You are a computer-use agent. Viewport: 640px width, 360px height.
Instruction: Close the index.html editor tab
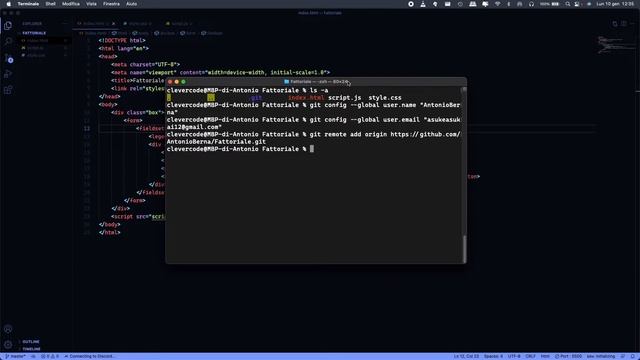[113, 24]
